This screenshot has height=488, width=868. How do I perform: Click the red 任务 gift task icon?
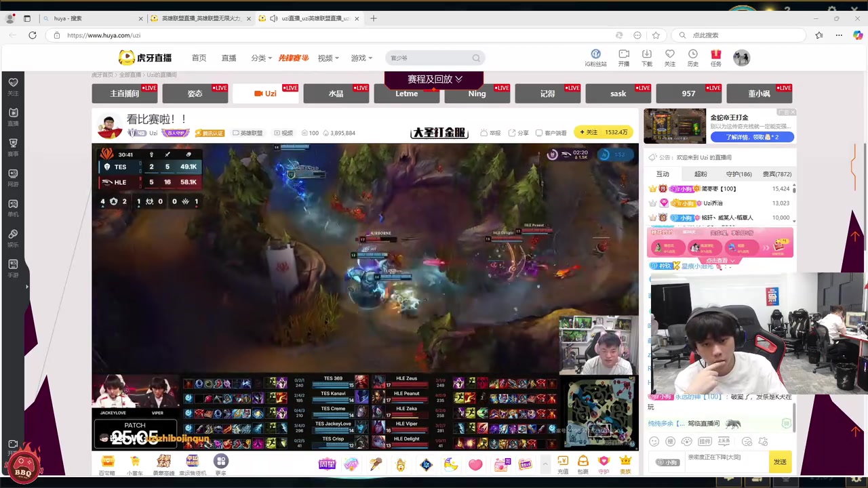pos(715,58)
